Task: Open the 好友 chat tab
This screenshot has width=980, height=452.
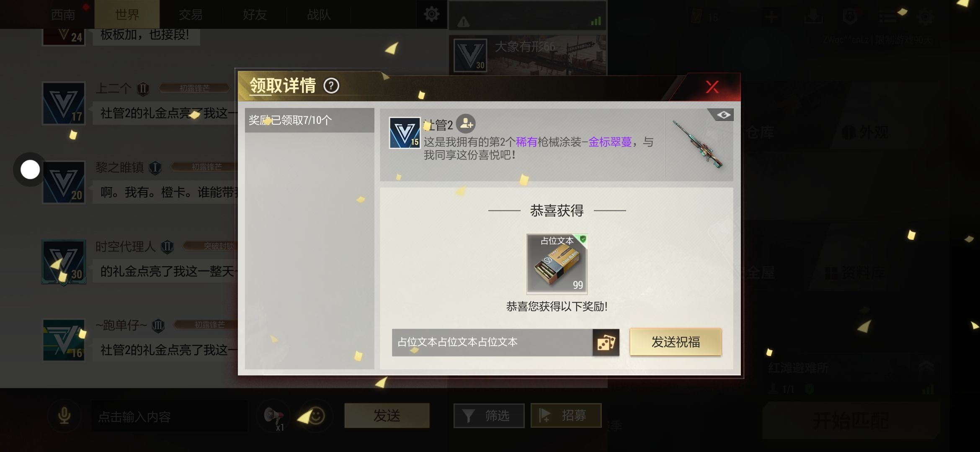Action: [x=255, y=15]
